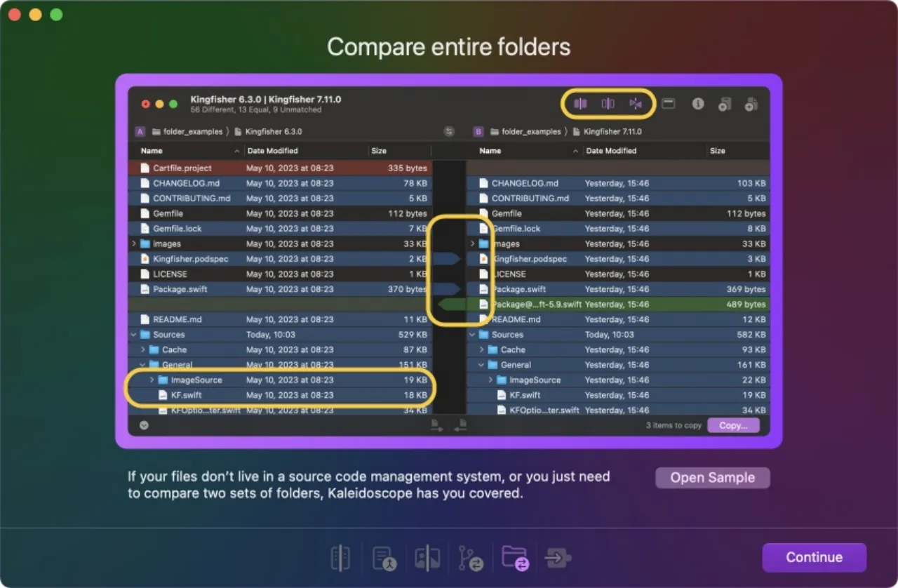Click the mirrored-triangles filter icon in sample toolbar
The image size is (898, 588).
pos(636,104)
